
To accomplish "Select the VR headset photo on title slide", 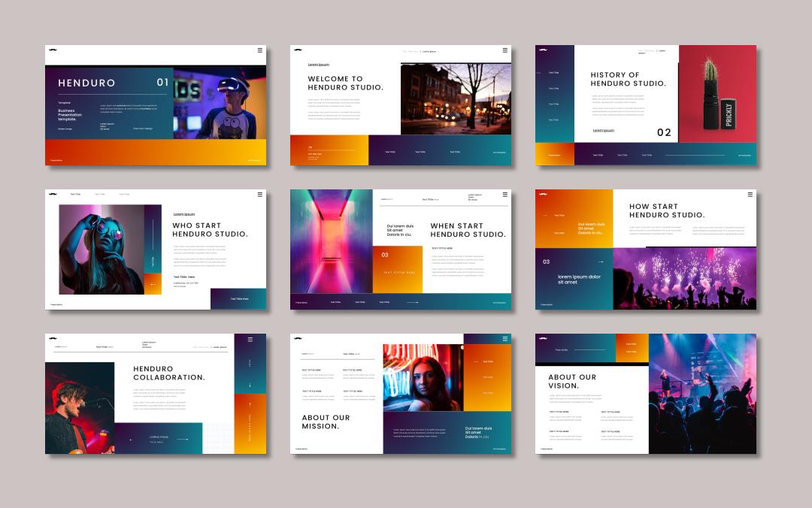I will click(220, 101).
